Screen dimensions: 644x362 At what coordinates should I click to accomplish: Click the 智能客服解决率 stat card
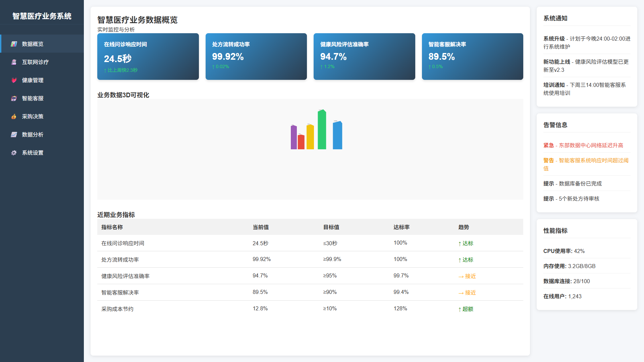[x=472, y=56]
